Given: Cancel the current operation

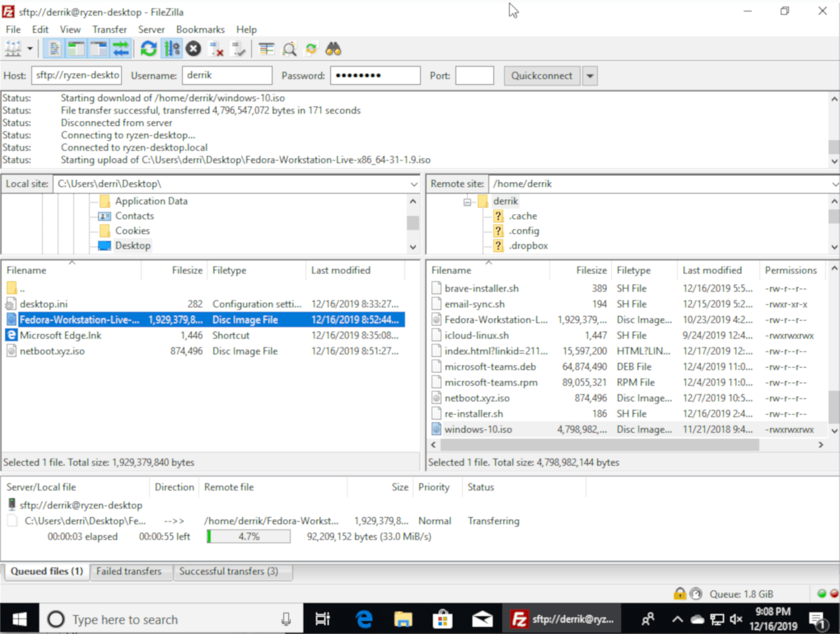Looking at the screenshot, I should [193, 48].
